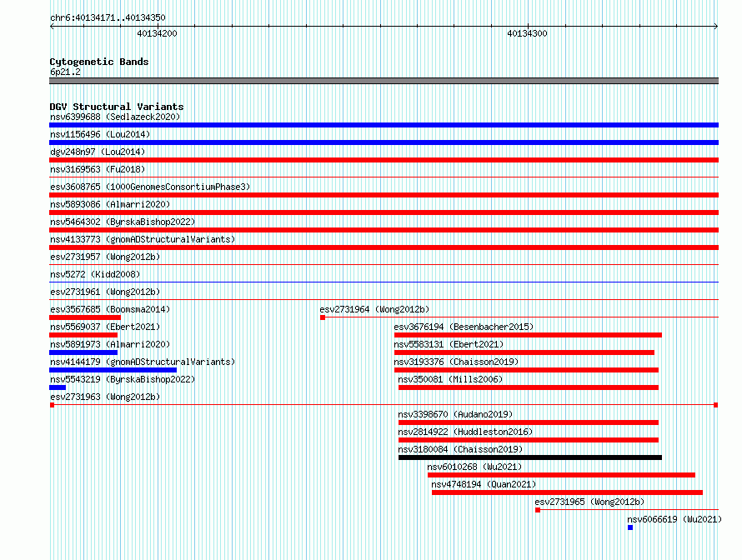The width and height of the screenshot is (742, 560).
Task: Click the DGV Structural Variants track title
Action: point(117,107)
